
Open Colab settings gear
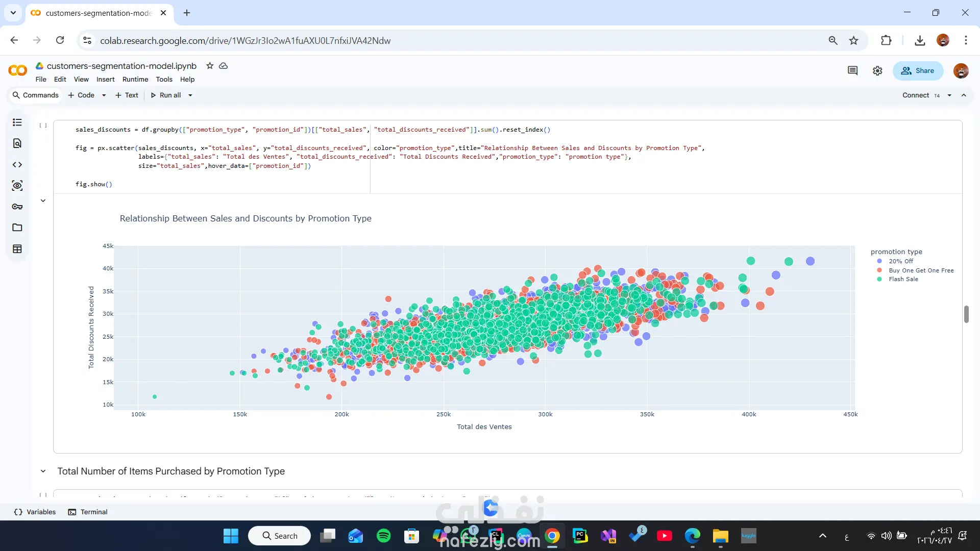[x=877, y=71]
